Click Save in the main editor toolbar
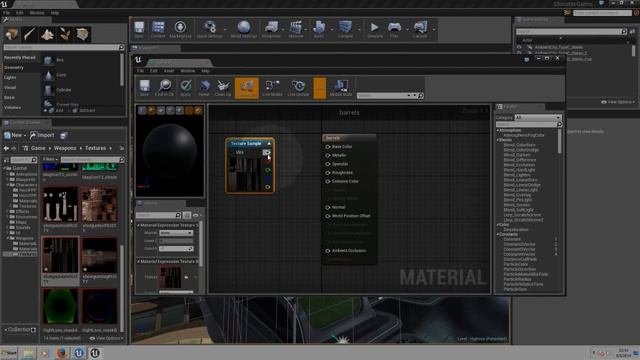Viewport: 640px width, 360px height. (x=139, y=29)
